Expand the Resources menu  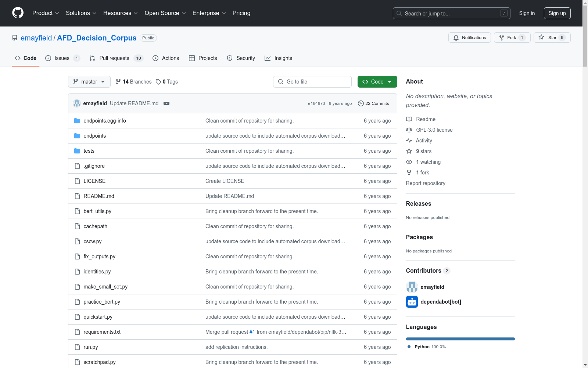[121, 13]
